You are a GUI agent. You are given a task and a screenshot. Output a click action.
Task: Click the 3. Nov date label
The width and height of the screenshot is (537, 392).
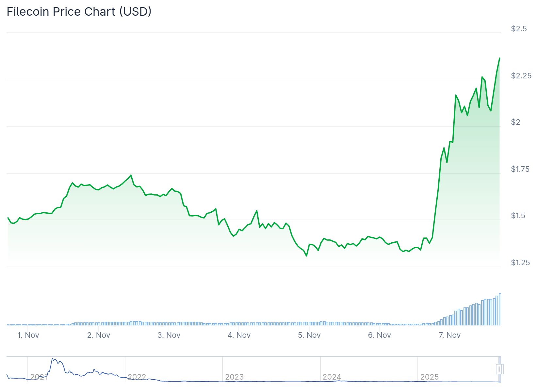coord(169,335)
